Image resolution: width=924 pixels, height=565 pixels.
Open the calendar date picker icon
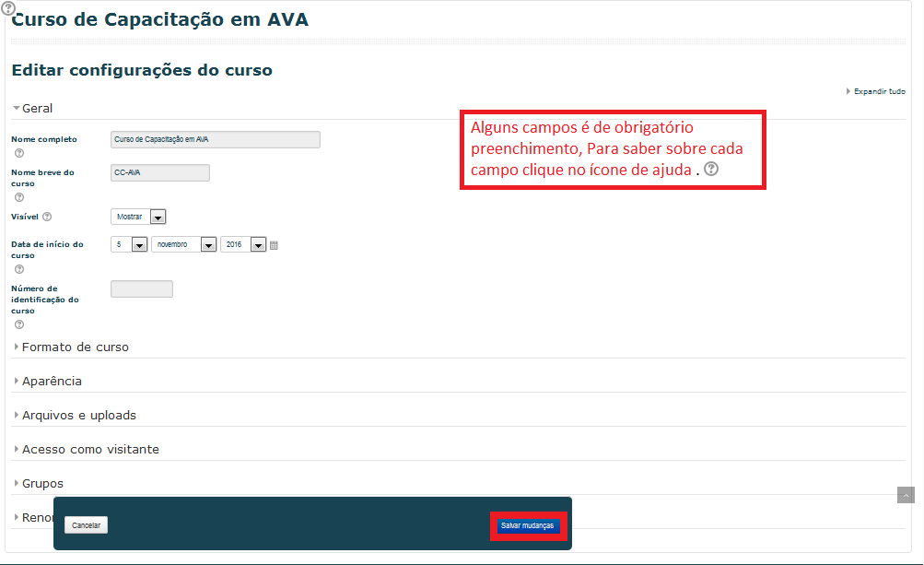[274, 245]
